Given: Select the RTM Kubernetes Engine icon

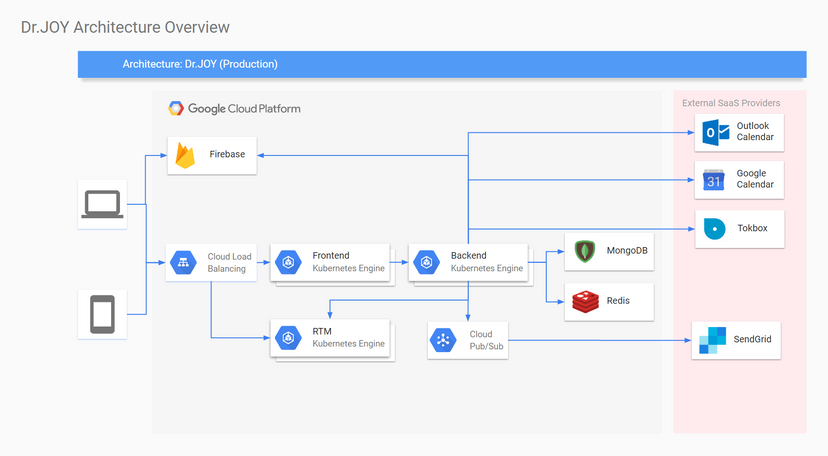Looking at the screenshot, I should pyautogui.click(x=289, y=338).
